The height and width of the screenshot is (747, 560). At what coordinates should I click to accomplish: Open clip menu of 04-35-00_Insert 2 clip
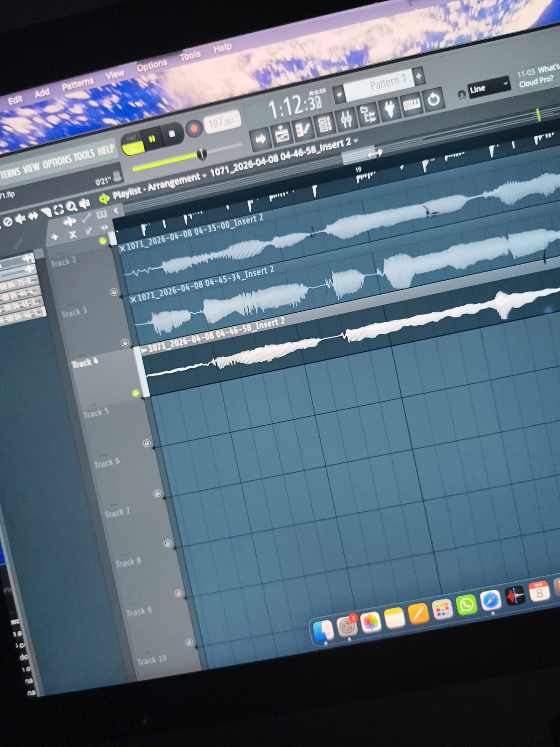123,248
